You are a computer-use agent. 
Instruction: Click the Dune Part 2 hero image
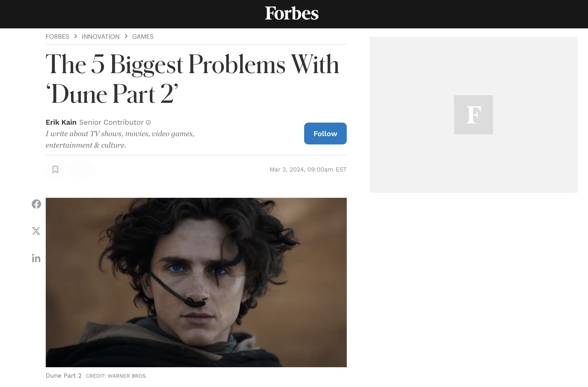[x=196, y=282]
